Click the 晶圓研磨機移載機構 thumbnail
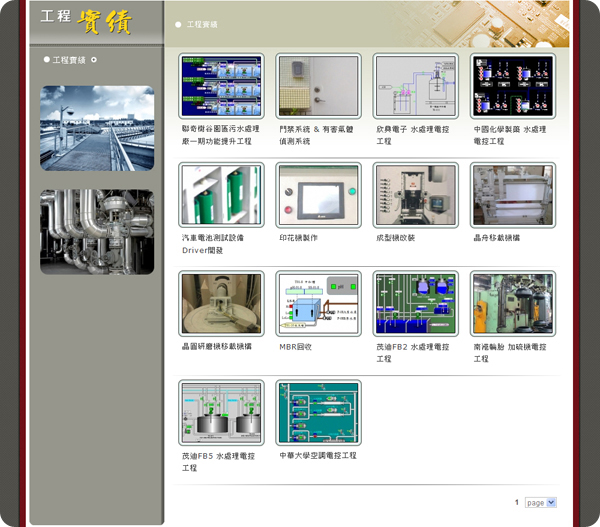The height and width of the screenshot is (527, 600). [221, 304]
